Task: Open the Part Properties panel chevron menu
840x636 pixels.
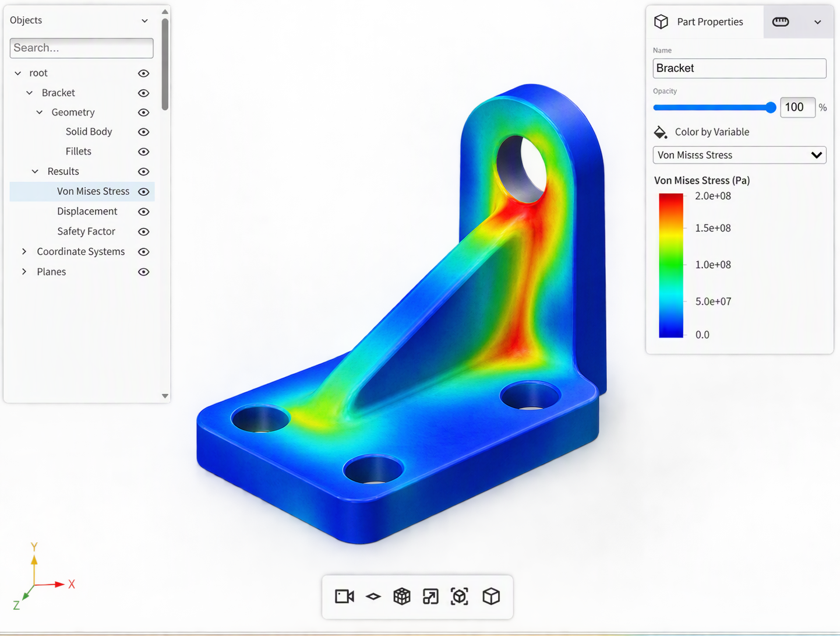Action: tap(818, 22)
